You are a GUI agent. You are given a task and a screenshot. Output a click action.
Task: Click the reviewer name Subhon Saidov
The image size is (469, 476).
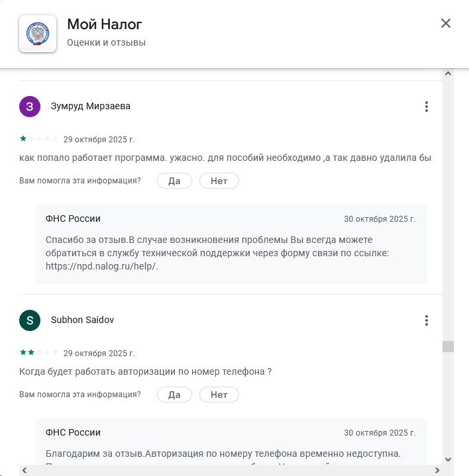83,320
